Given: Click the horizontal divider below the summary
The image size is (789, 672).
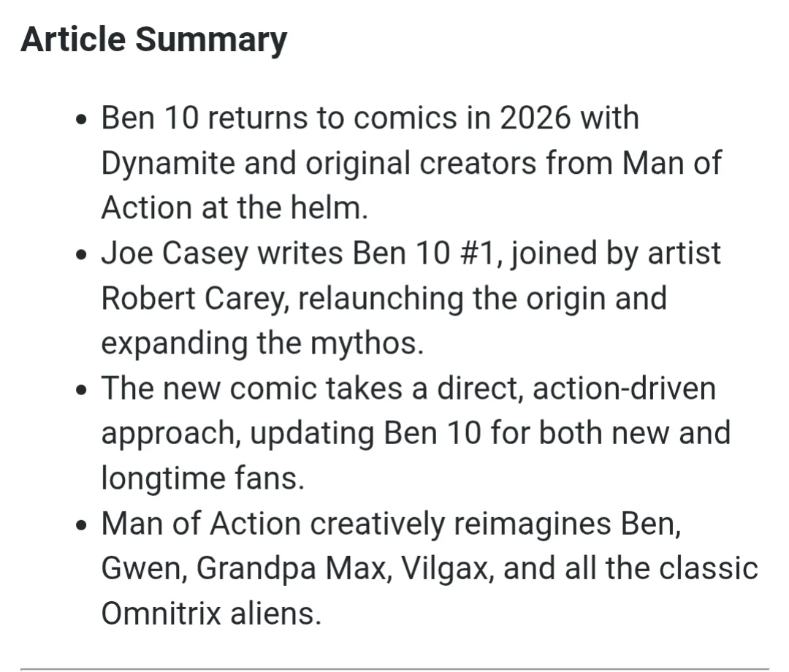Looking at the screenshot, I should [x=394, y=668].
